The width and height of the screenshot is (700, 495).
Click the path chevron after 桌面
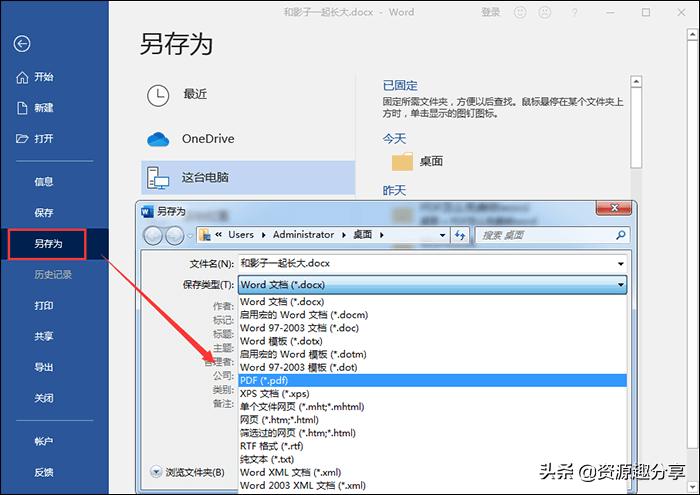382,235
